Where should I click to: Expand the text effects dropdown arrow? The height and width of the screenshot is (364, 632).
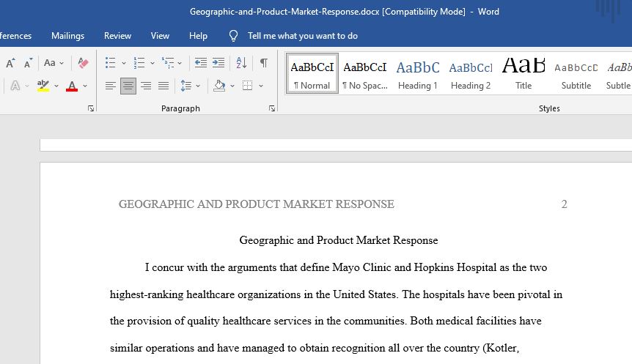coord(26,86)
